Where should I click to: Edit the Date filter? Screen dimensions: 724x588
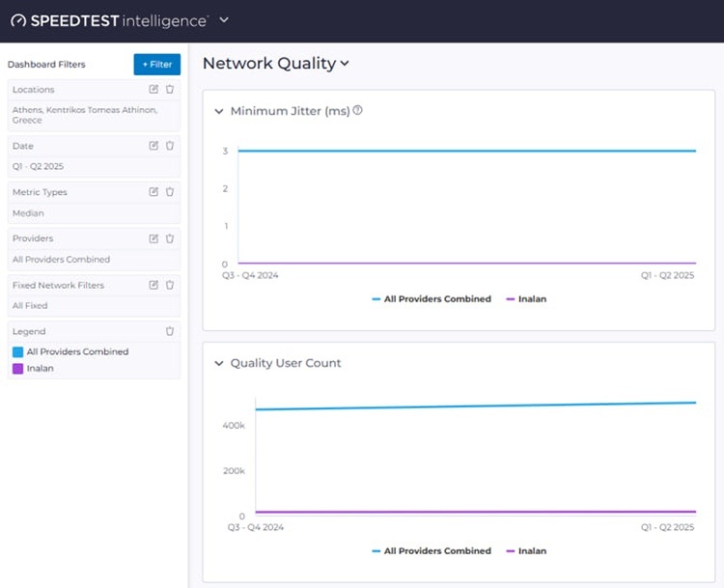(x=153, y=146)
